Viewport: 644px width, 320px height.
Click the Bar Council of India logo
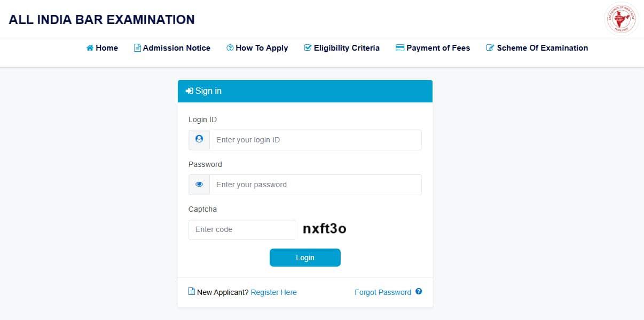[x=621, y=19]
